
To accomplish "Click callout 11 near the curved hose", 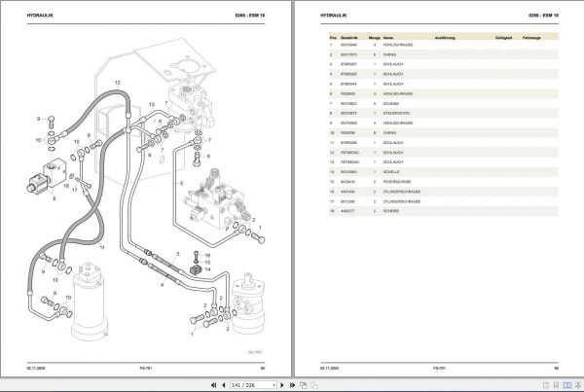I will 102,247.
